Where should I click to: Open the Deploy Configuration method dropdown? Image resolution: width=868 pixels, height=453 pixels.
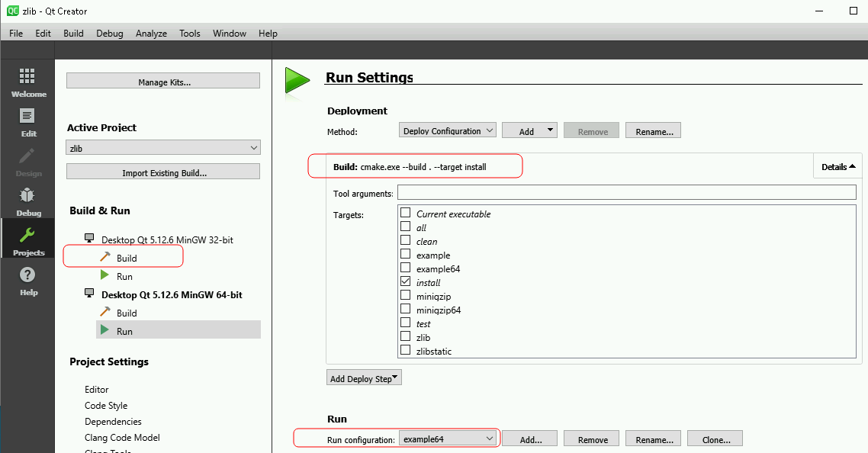(447, 130)
